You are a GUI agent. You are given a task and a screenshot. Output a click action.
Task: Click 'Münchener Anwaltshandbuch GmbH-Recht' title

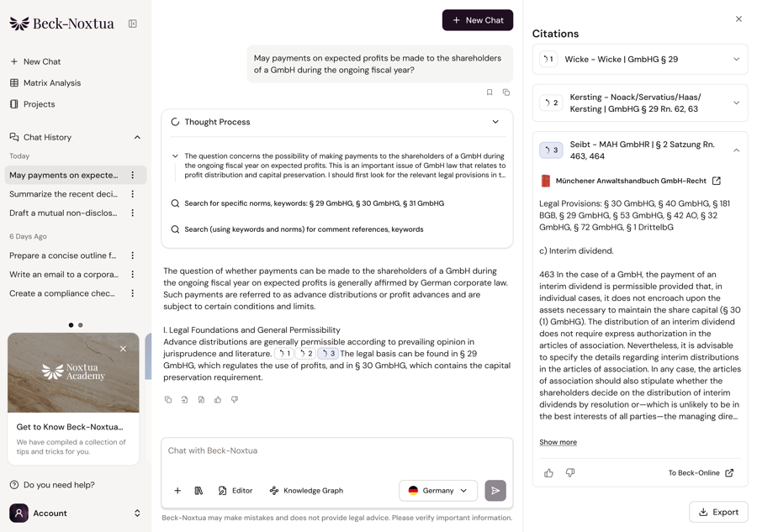tap(631, 181)
